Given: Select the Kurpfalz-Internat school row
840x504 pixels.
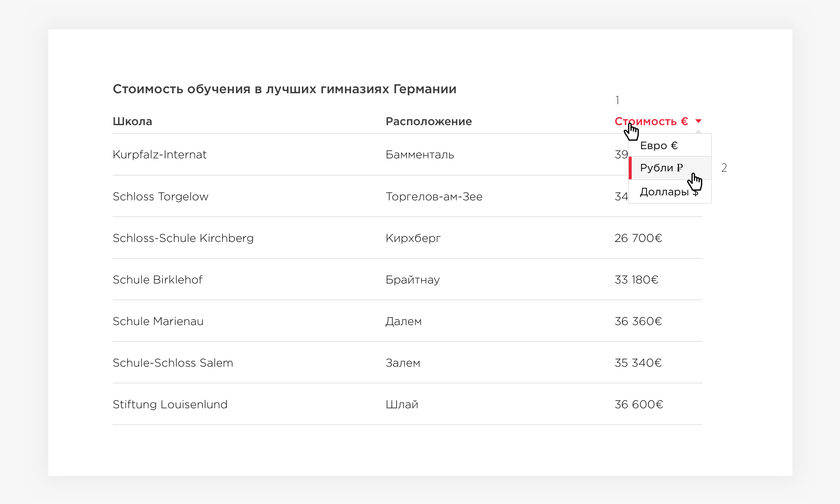Looking at the screenshot, I should (x=407, y=155).
